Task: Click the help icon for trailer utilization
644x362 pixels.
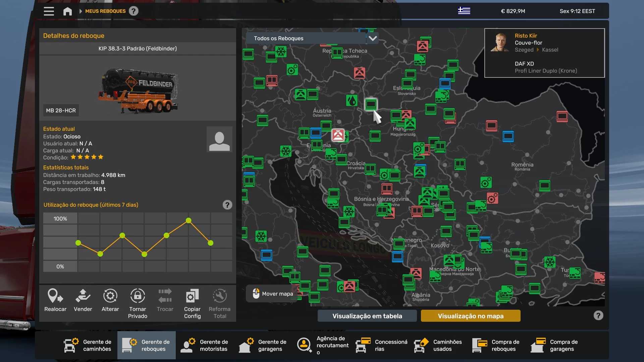Action: click(x=227, y=205)
